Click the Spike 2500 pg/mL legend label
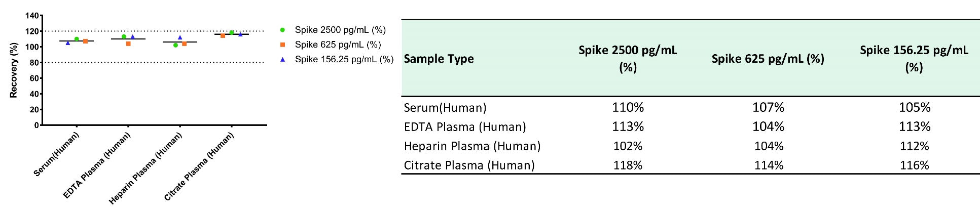The height and width of the screenshot is (213, 980). [340, 30]
